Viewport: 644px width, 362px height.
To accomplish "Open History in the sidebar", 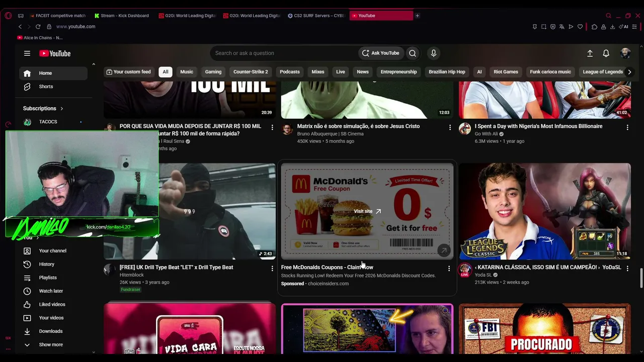I will [53, 264].
